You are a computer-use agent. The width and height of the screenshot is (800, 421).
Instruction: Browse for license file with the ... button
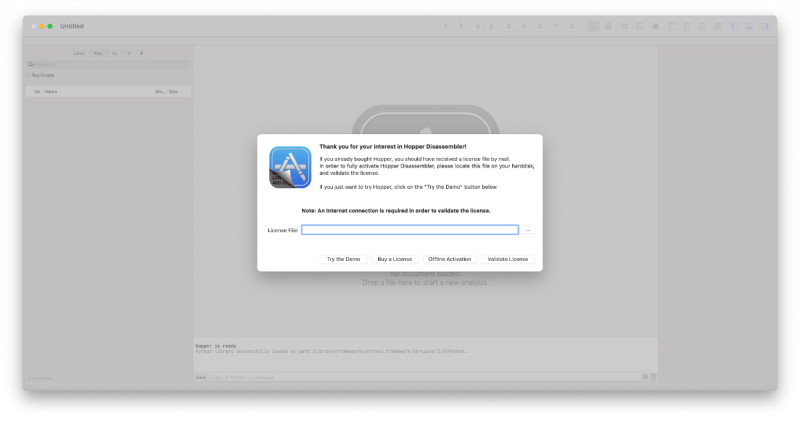click(x=528, y=230)
